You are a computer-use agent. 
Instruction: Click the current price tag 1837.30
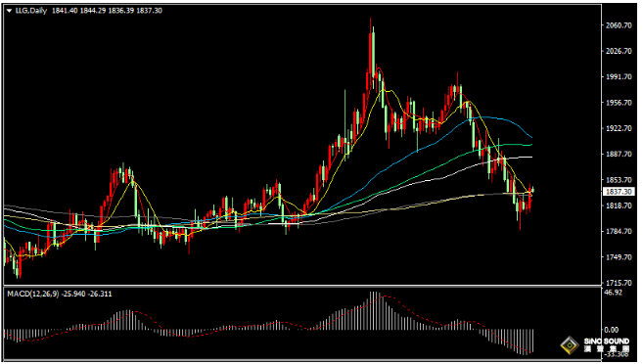[619, 192]
